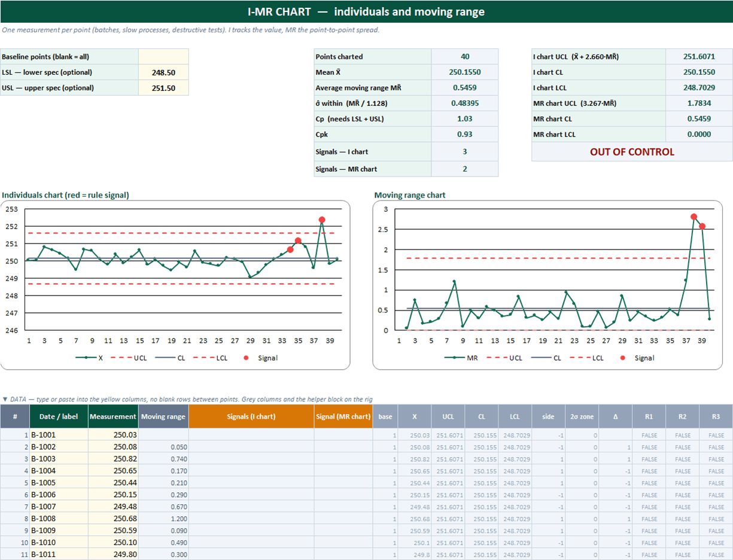This screenshot has width=733, height=560.
Task: Select measurement cell 250.82
Action: point(113,459)
